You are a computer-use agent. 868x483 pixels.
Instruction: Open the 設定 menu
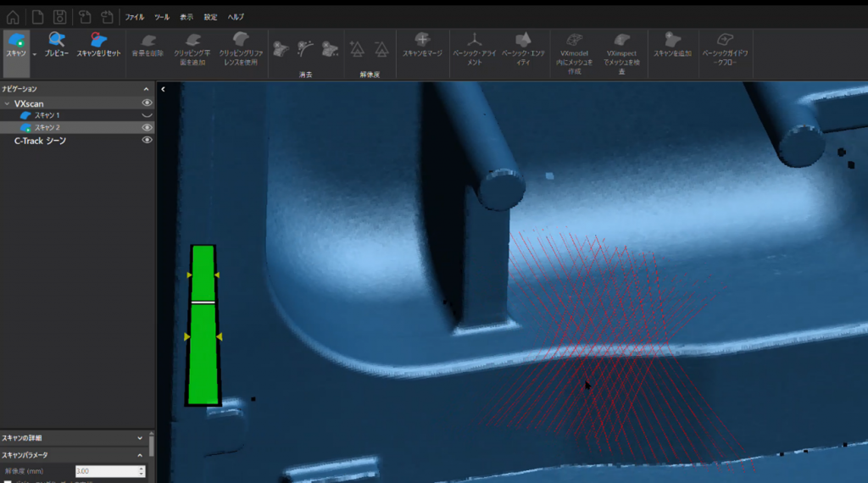pos(210,17)
